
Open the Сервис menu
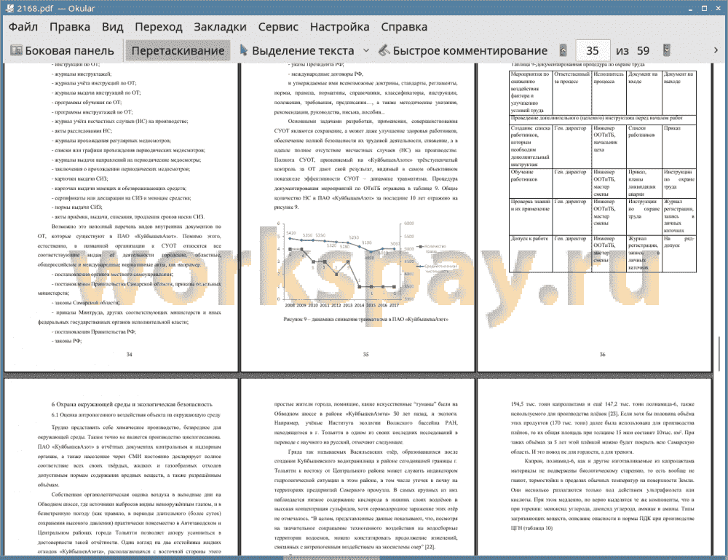[x=278, y=27]
